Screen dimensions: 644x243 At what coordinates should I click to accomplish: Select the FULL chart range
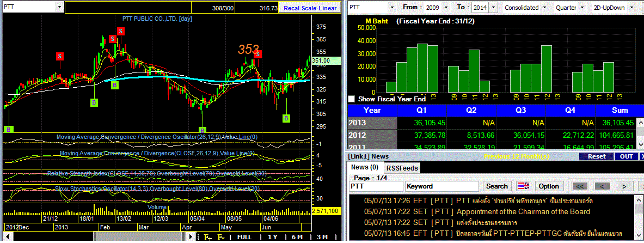[244, 237]
